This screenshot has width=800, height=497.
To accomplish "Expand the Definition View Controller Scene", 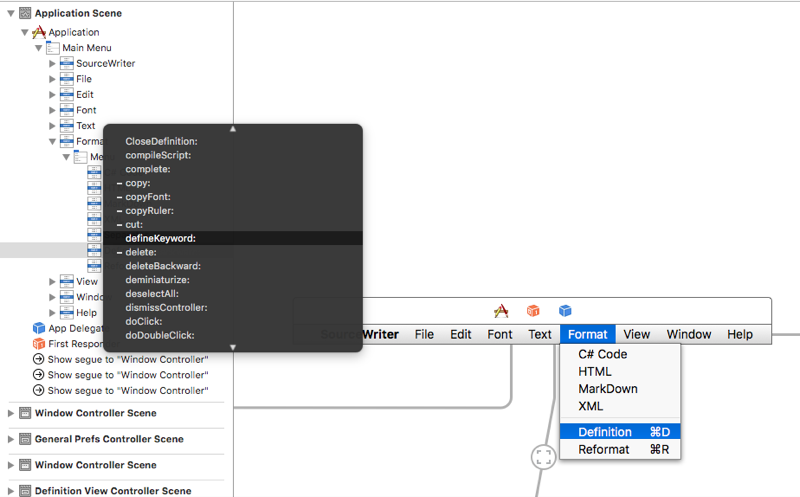I will click(x=10, y=491).
